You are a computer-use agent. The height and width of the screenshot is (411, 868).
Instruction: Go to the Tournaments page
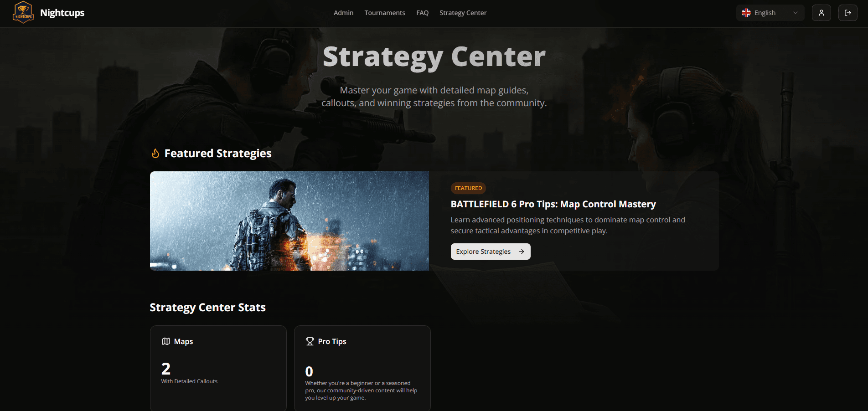click(385, 13)
